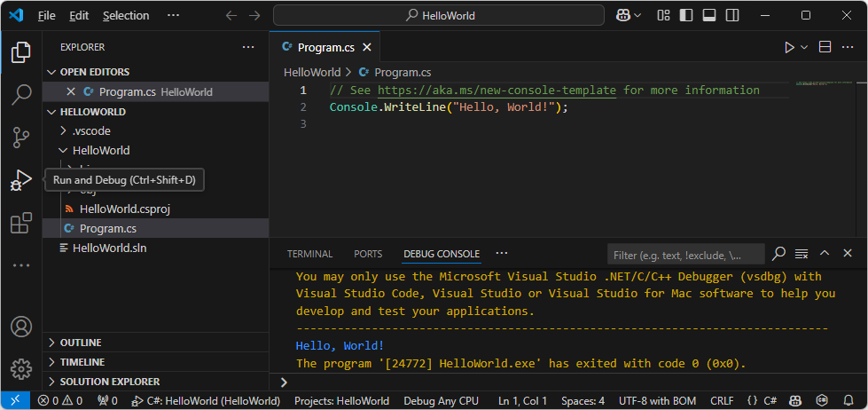Go forward with the right arrow

click(254, 15)
